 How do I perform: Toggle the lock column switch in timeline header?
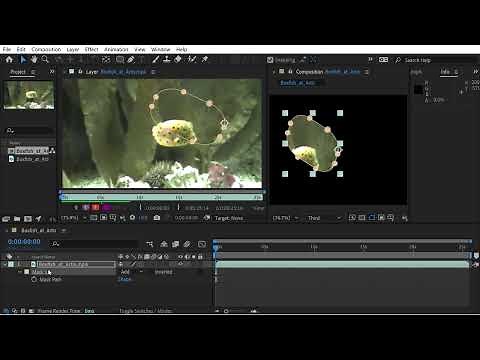tap(200, 257)
